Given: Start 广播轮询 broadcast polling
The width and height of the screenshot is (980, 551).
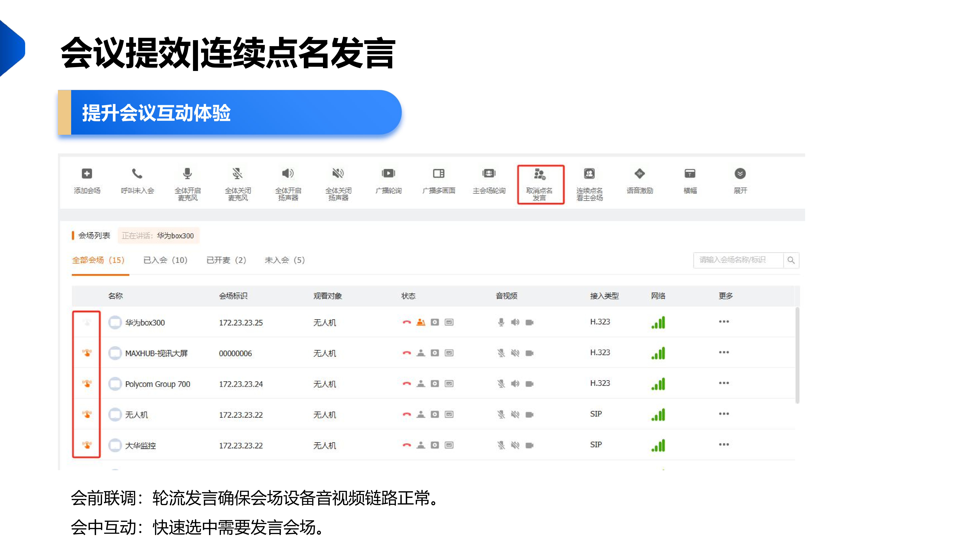Looking at the screenshot, I should (x=388, y=181).
